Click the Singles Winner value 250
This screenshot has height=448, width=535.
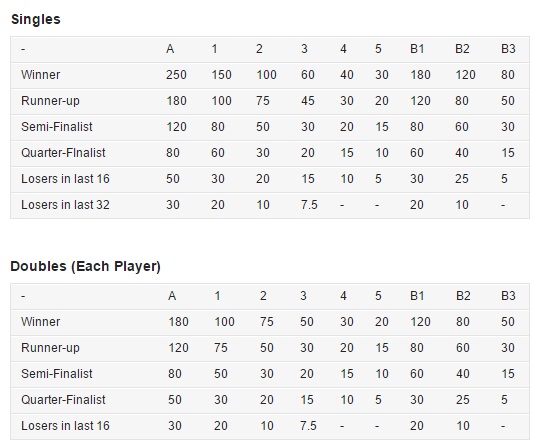point(176,75)
